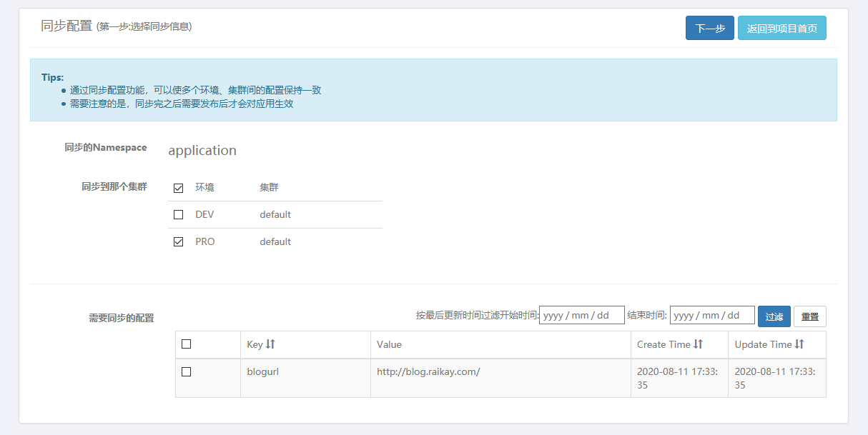868x435 pixels.
Task: Open the 开始时间 start date field
Action: 581,315
